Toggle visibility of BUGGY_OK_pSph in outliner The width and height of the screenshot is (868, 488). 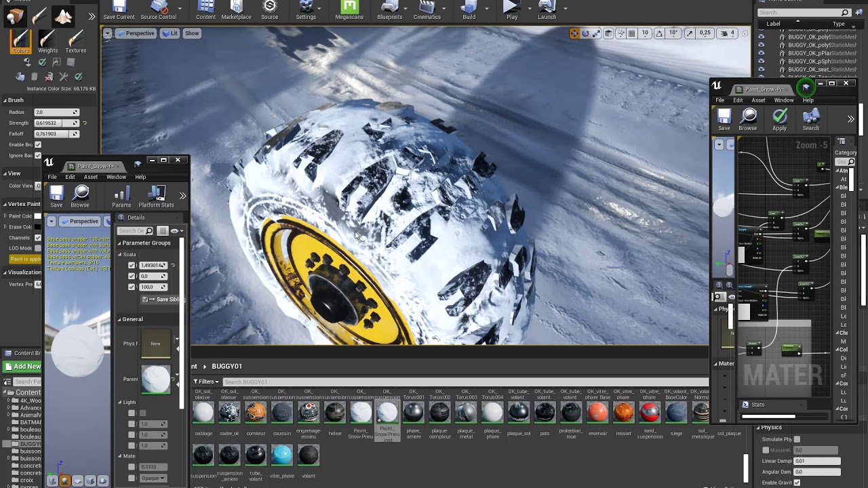coord(761,61)
